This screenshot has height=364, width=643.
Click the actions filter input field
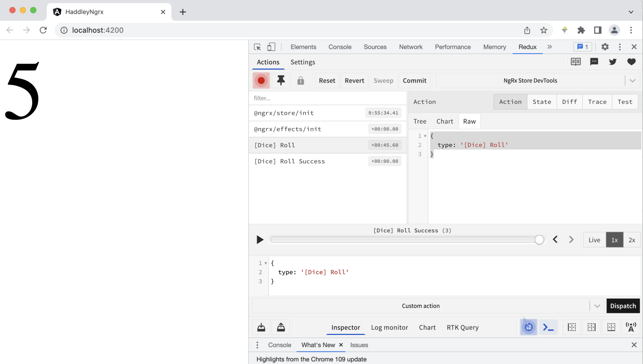(x=327, y=98)
